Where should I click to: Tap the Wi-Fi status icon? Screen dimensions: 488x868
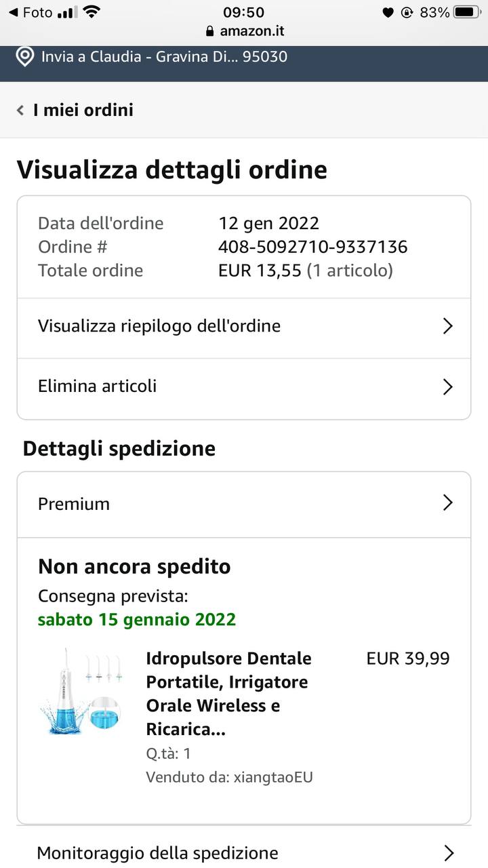91,12
